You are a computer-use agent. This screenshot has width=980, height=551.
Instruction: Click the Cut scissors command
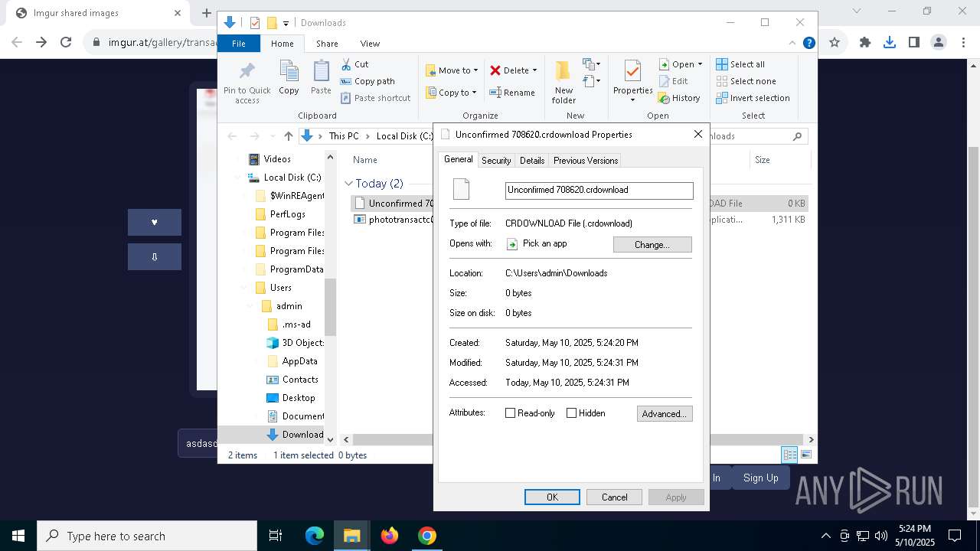(x=354, y=64)
